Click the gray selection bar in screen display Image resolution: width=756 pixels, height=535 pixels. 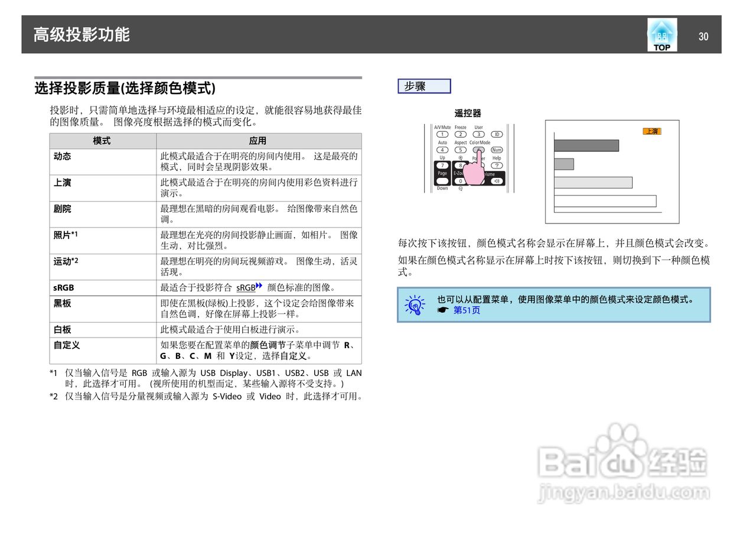click(x=586, y=145)
